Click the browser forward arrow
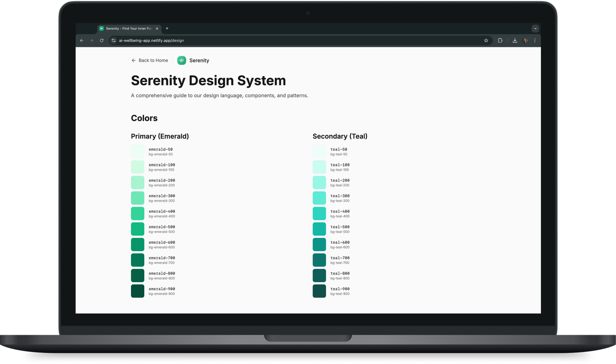 (92, 41)
